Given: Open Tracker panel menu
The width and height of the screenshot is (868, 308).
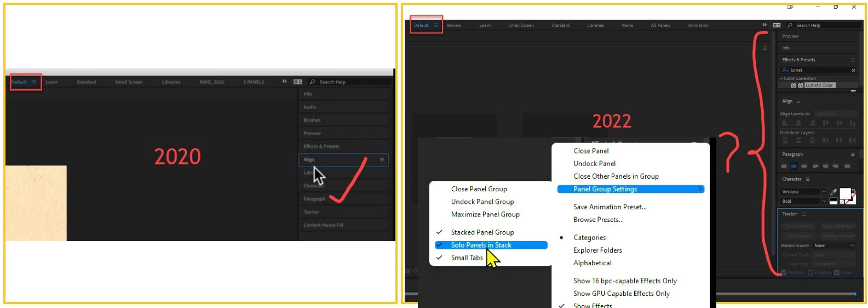Looking at the screenshot, I should tap(803, 214).
